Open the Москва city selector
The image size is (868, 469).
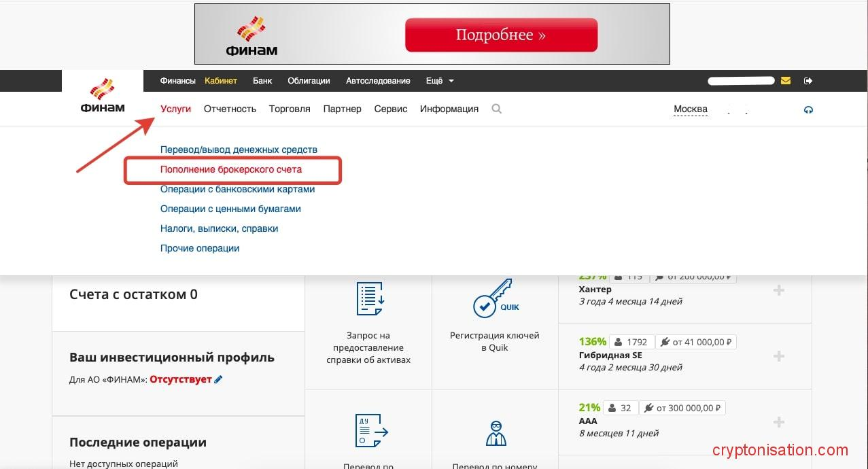(x=689, y=109)
